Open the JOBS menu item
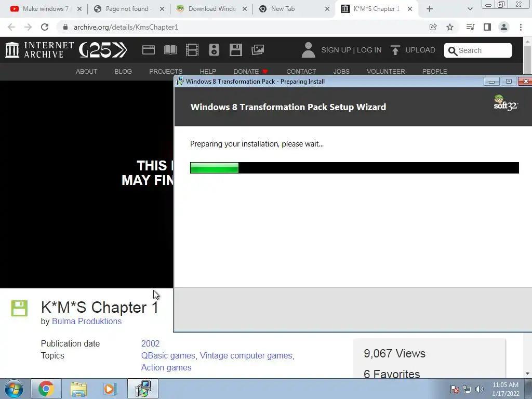 341,72
